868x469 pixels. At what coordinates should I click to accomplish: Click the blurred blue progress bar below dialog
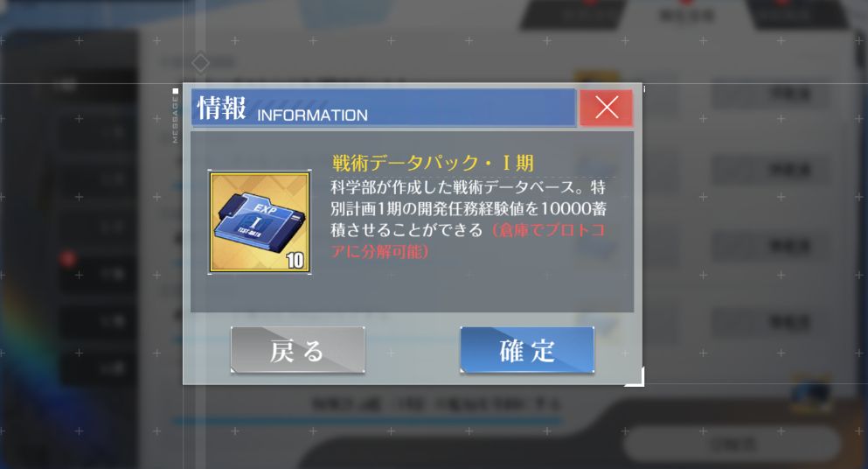pyautogui.click(x=368, y=422)
